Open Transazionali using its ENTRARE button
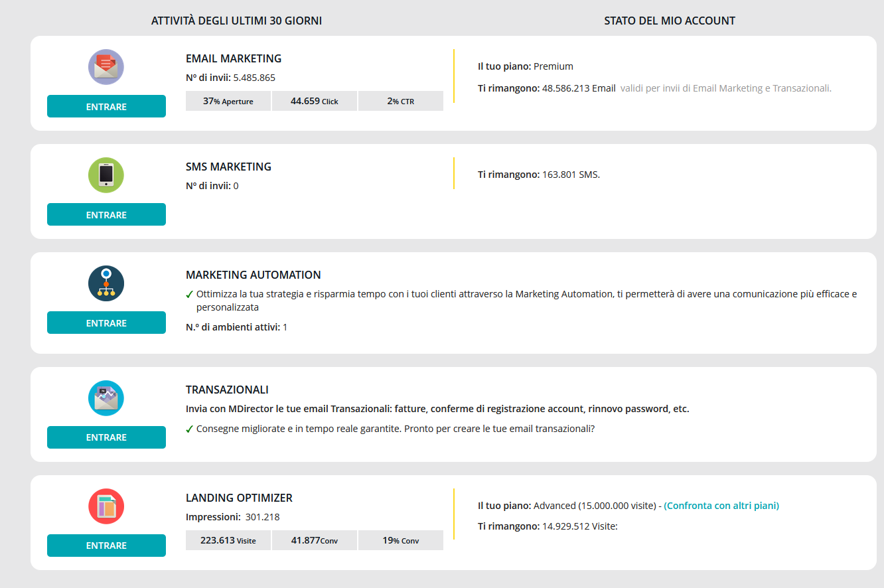Image resolution: width=884 pixels, height=588 pixels. tap(106, 437)
